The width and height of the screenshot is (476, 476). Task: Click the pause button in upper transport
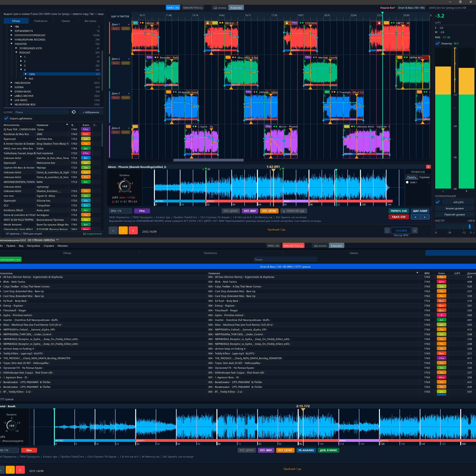(x=123, y=231)
